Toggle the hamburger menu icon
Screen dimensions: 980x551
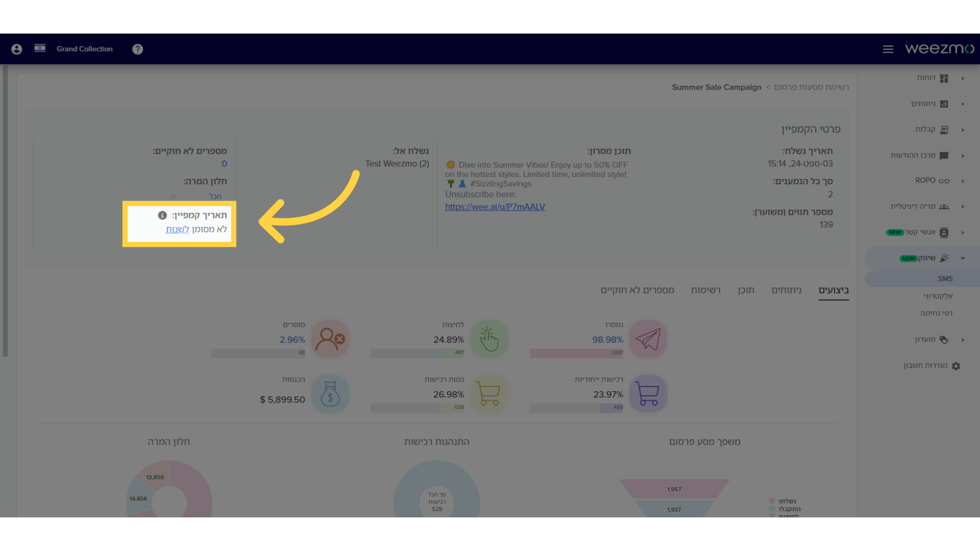click(888, 49)
